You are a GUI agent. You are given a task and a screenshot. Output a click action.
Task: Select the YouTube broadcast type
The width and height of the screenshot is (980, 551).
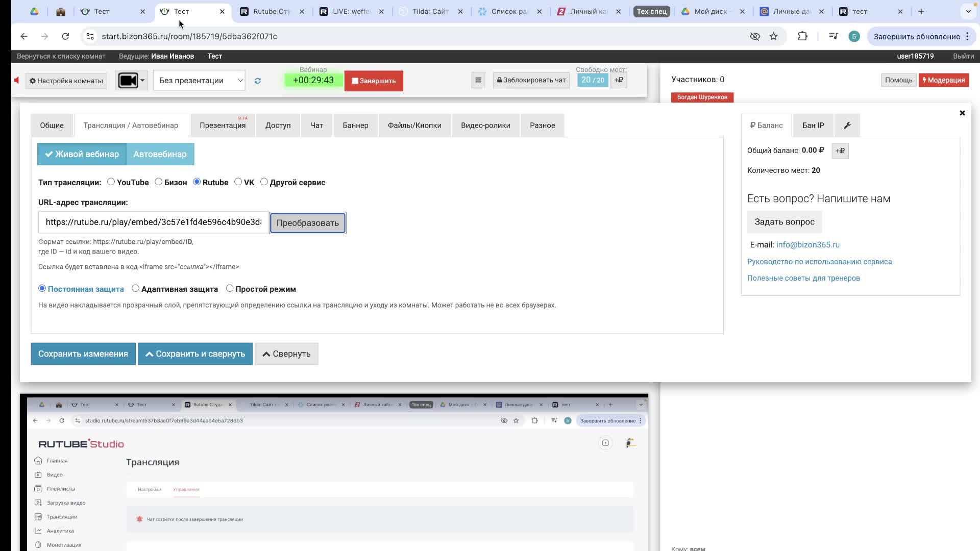pos(111,182)
